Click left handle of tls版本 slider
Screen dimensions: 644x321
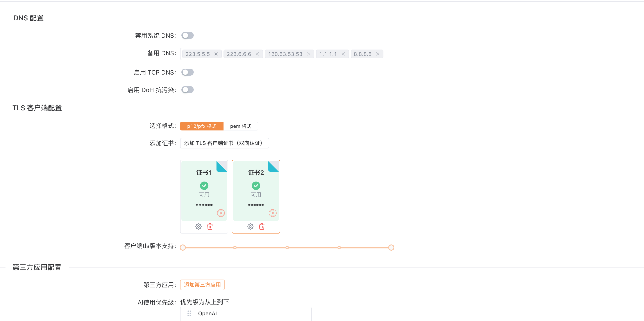click(183, 248)
